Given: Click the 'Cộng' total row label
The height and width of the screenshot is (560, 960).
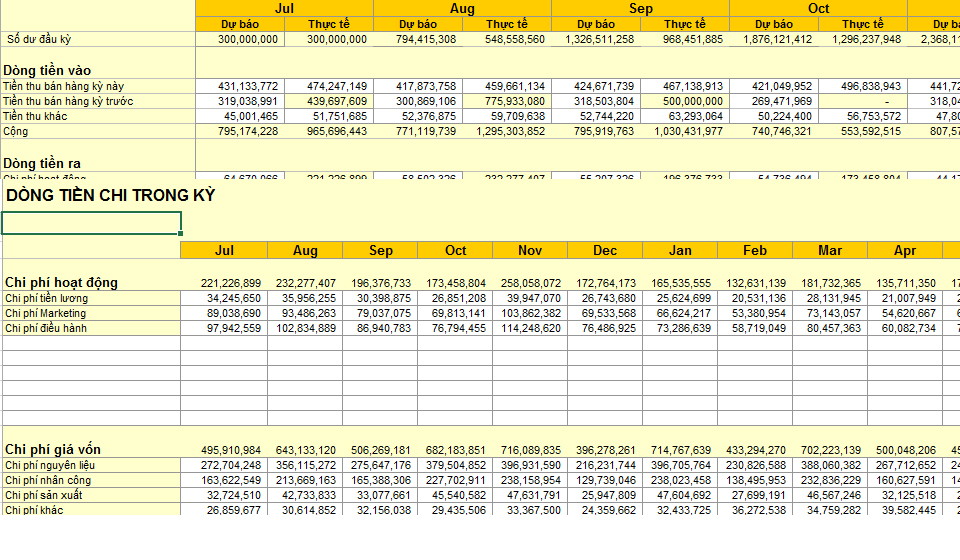Looking at the screenshot, I should tap(16, 131).
